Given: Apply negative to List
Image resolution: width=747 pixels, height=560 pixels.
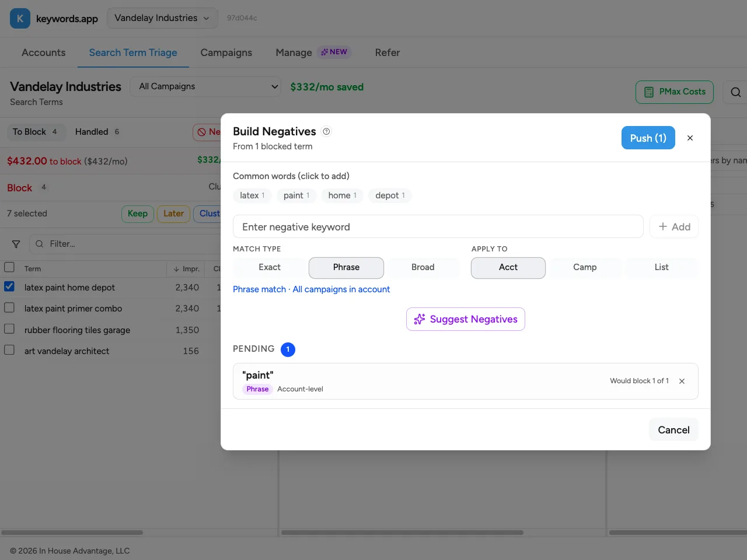Looking at the screenshot, I should click(x=661, y=267).
